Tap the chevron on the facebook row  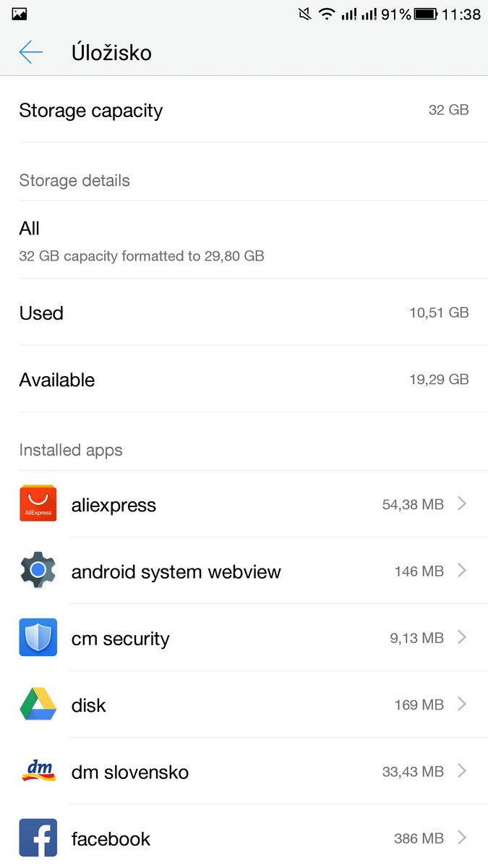pyautogui.click(x=462, y=838)
